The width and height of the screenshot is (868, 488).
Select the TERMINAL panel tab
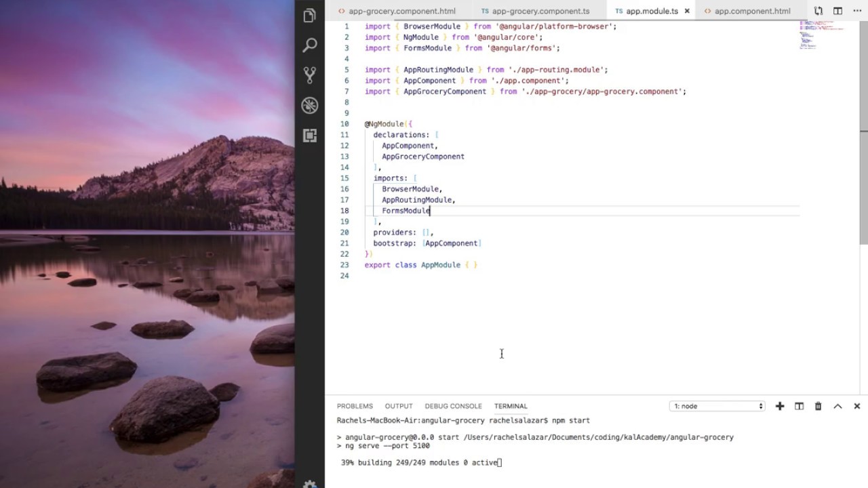click(x=511, y=406)
